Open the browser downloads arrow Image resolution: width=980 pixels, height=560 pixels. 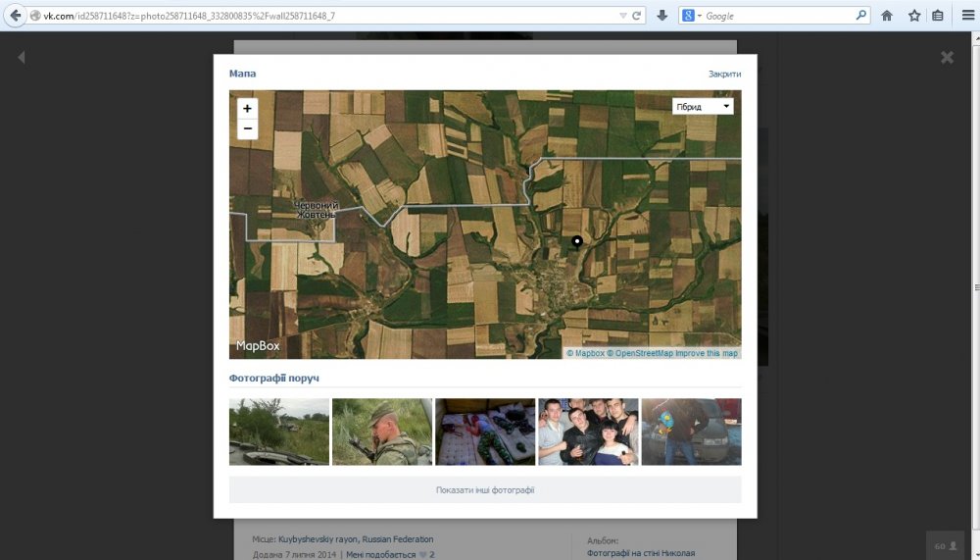tap(662, 16)
